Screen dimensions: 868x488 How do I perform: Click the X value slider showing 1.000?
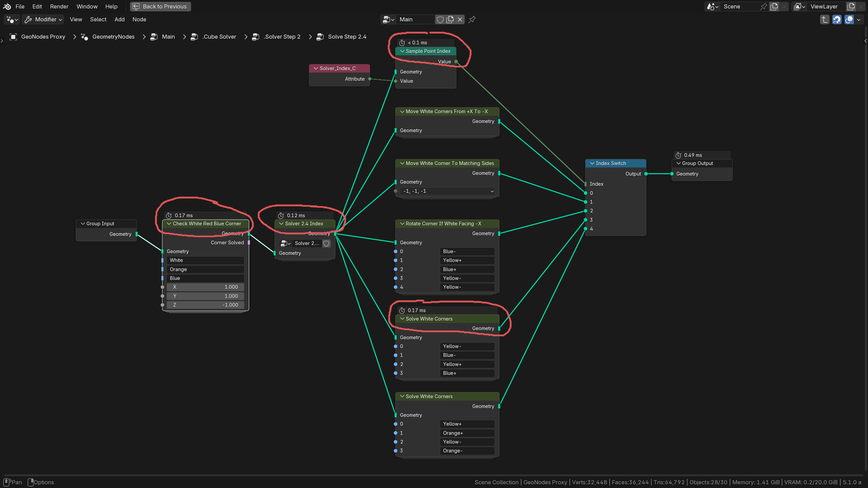pyautogui.click(x=205, y=287)
